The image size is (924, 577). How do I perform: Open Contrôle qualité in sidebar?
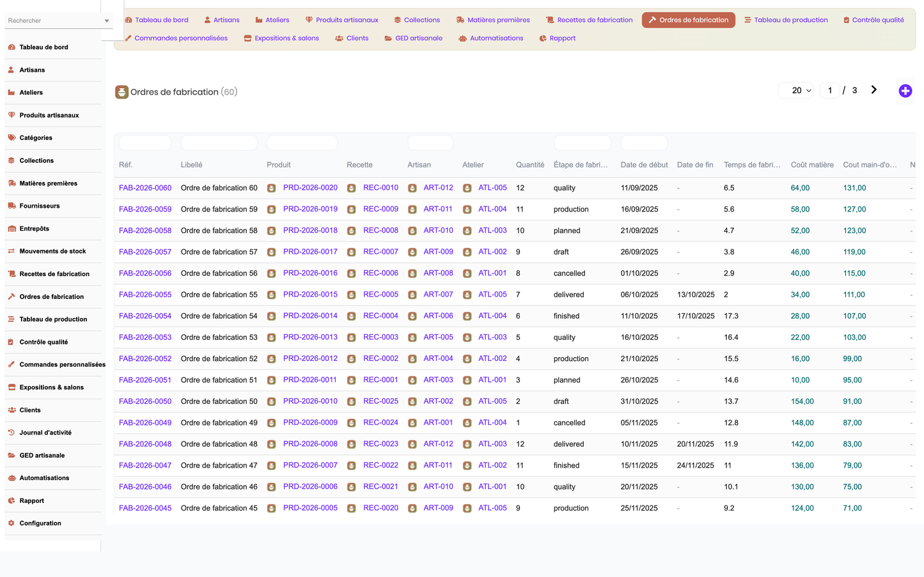[x=43, y=342]
